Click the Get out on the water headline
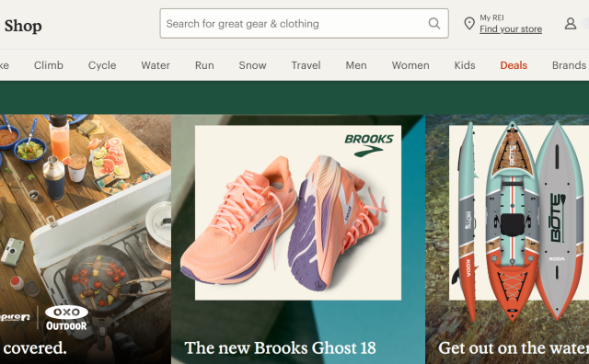Screen dimensions: 589x364 point(514,347)
